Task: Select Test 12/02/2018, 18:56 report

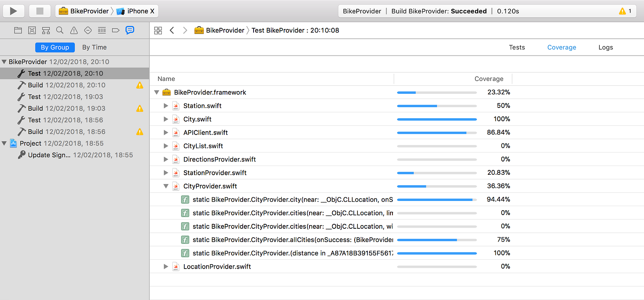Action: [x=74, y=120]
